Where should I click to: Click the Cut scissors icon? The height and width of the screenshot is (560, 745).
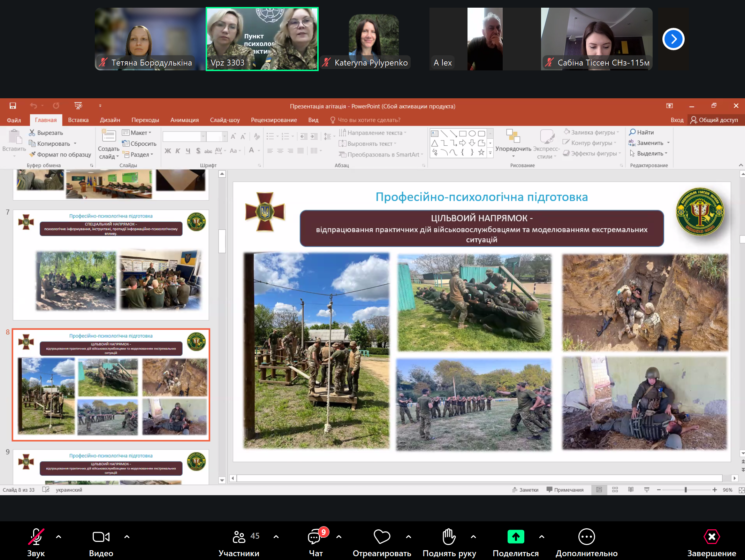[32, 132]
